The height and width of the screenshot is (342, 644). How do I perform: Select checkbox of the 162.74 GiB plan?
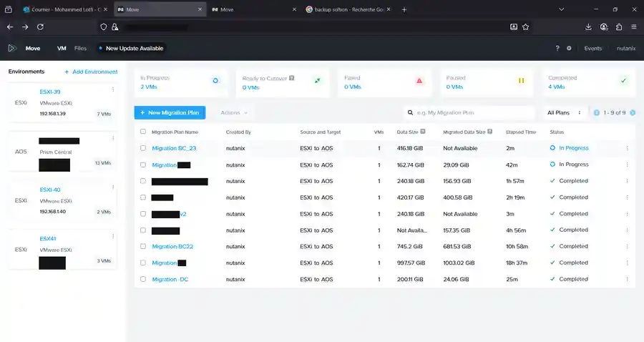pos(143,165)
